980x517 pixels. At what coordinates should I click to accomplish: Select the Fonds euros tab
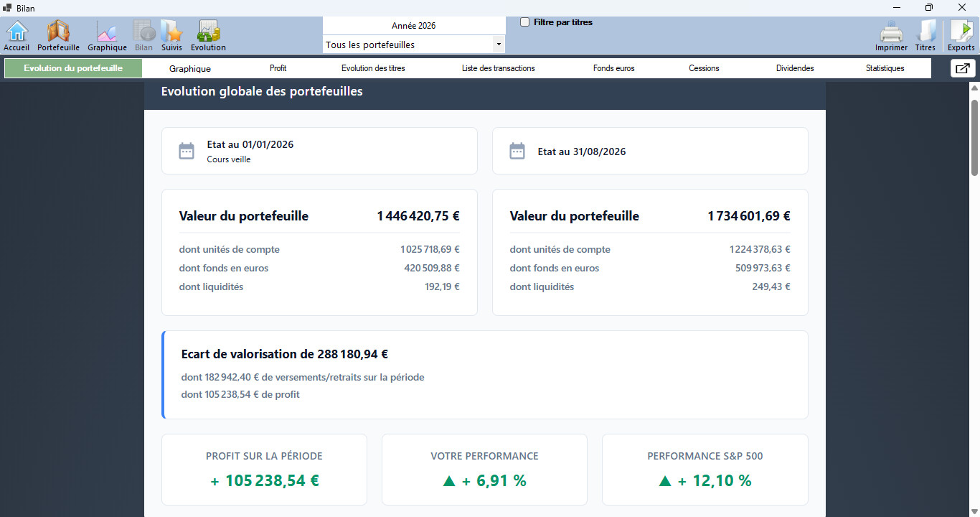pos(614,68)
